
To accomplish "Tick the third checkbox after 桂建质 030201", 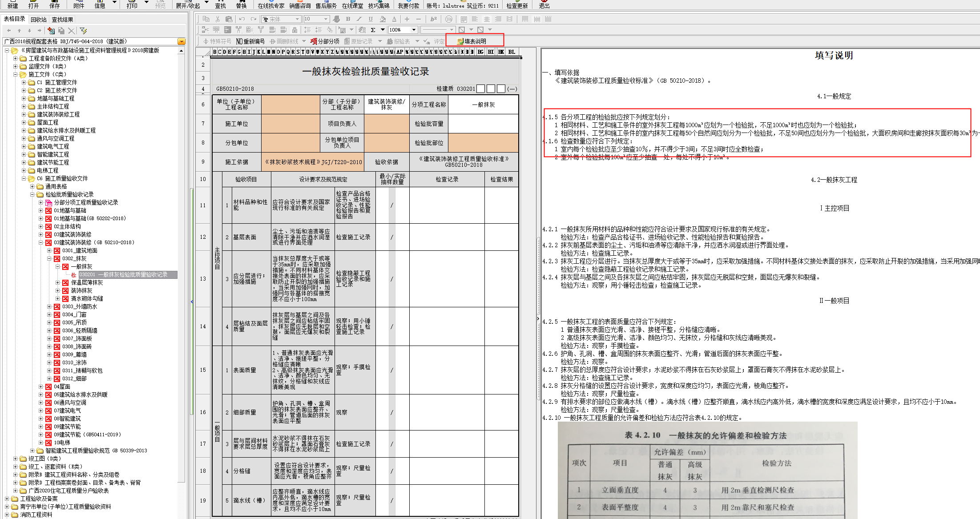I will click(x=501, y=89).
